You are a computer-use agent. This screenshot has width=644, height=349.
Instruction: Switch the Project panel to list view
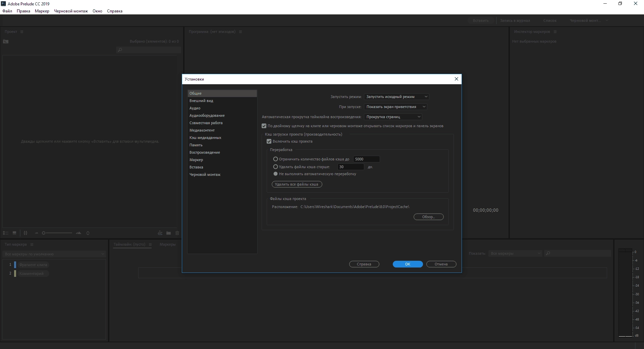point(6,233)
